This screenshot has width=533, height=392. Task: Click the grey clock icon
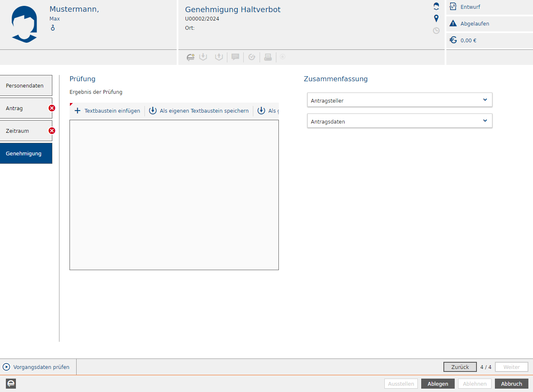436,31
